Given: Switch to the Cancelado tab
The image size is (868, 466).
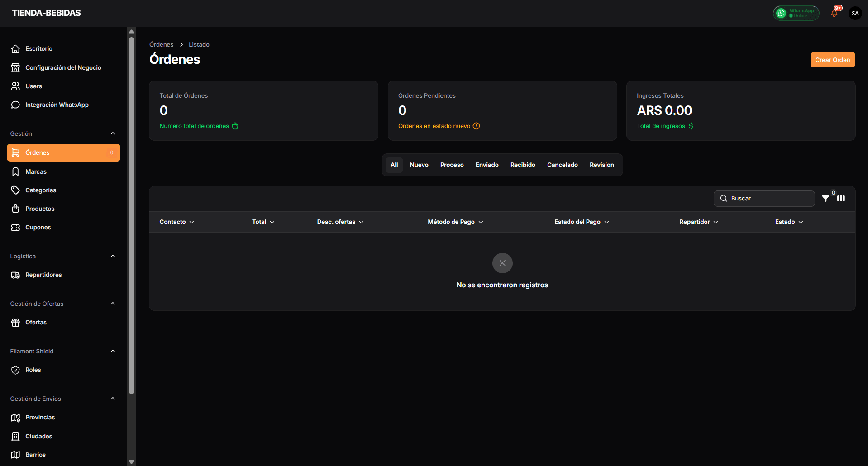Looking at the screenshot, I should [x=562, y=165].
